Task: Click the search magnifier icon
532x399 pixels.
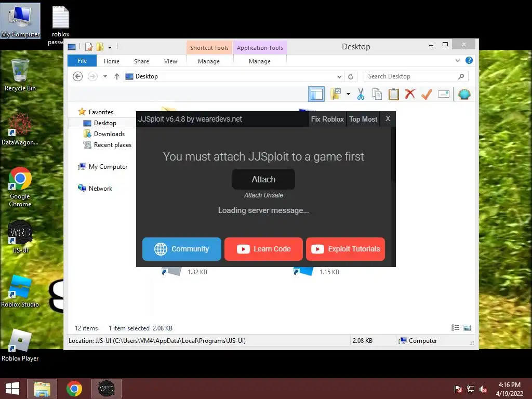Action: pos(461,76)
